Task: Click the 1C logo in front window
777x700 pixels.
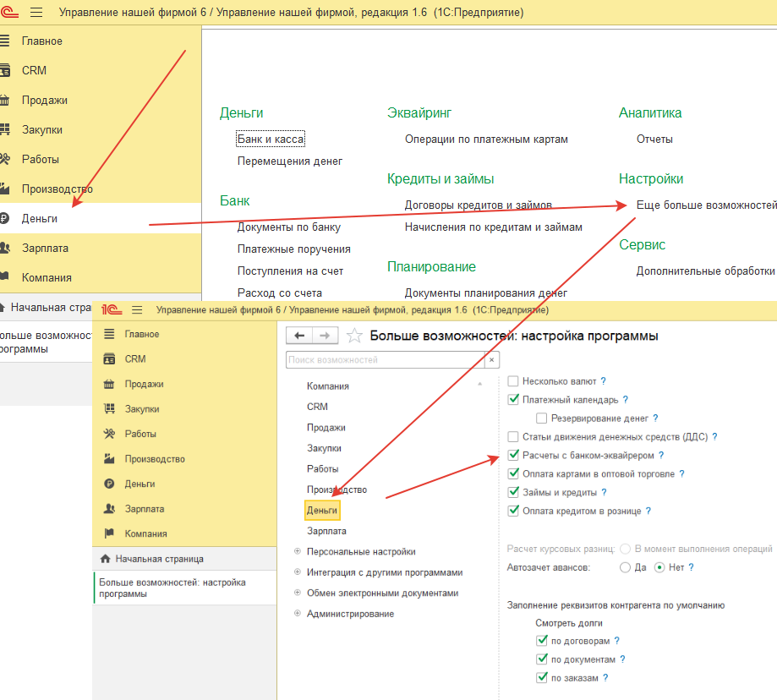Action: (x=112, y=309)
